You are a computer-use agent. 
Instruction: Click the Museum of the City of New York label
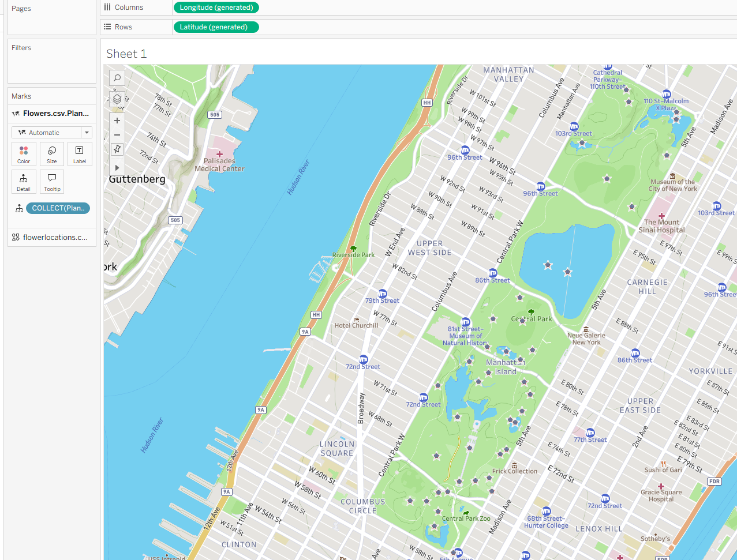(673, 185)
